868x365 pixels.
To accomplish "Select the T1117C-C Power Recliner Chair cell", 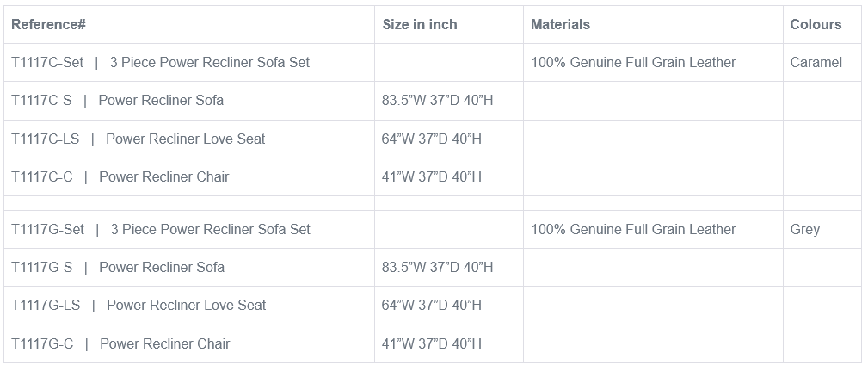I will (120, 177).
